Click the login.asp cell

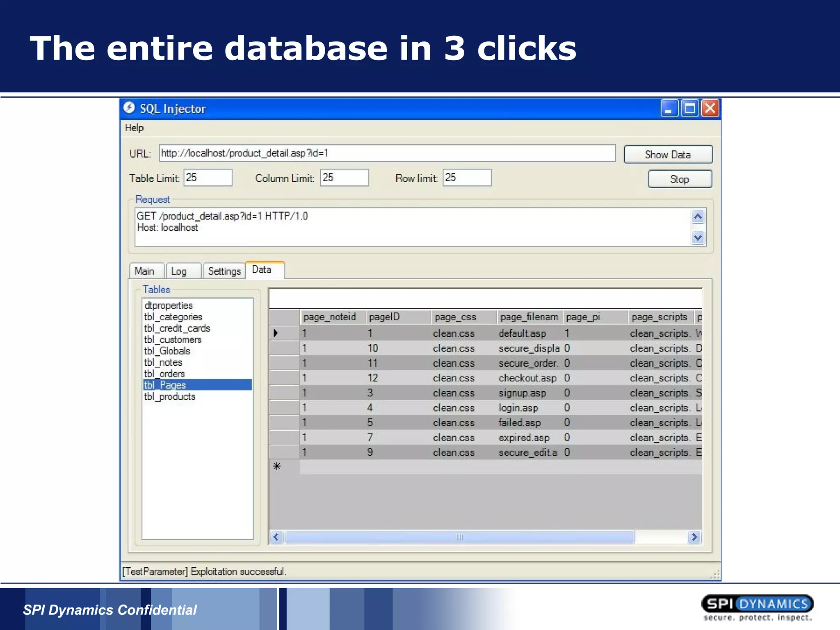(x=530, y=408)
